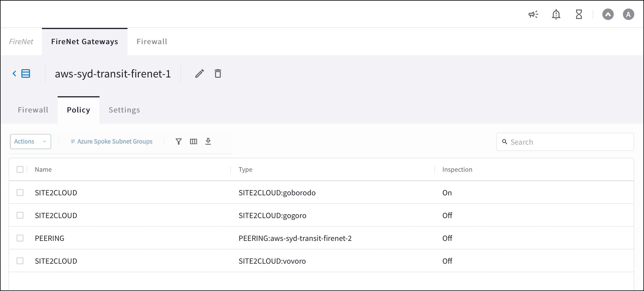Download table using the export icon
Viewport: 644px width, 291px height.
point(208,142)
